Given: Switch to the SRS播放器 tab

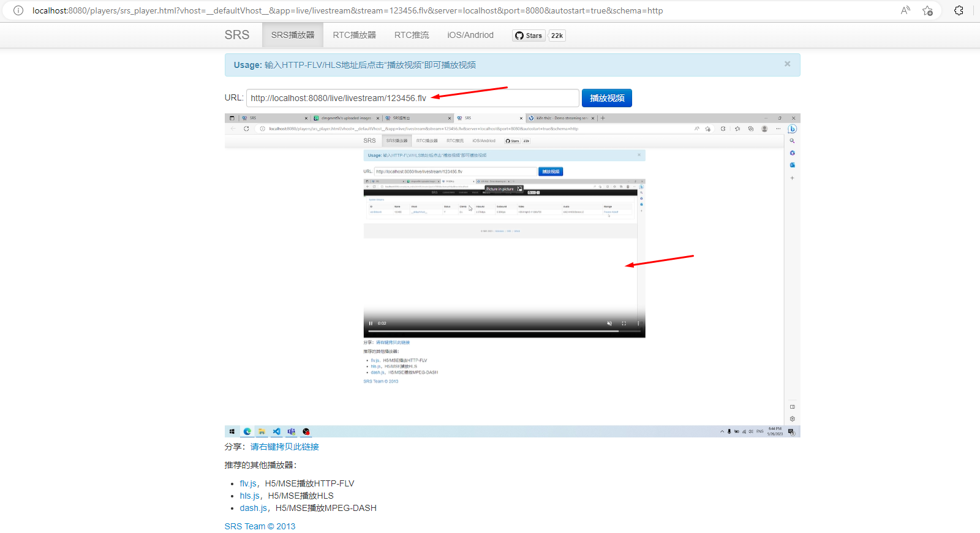Looking at the screenshot, I should 293,35.
